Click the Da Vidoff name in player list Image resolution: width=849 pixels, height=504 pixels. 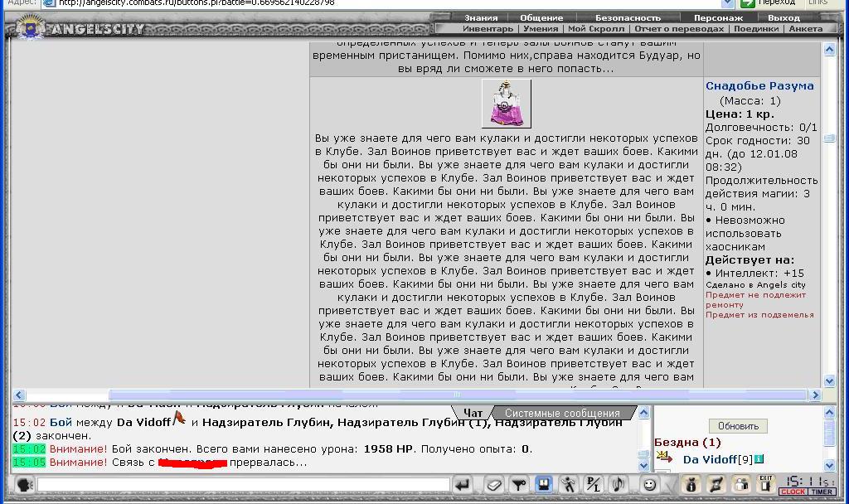pyautogui.click(x=710, y=459)
